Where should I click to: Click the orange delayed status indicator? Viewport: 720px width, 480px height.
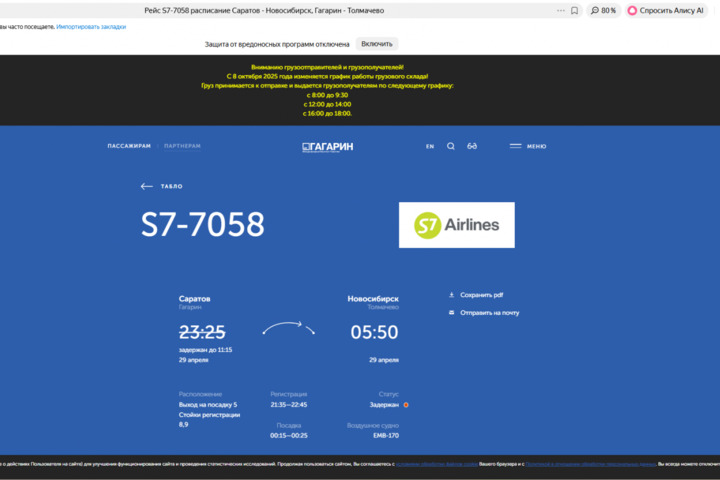(406, 405)
